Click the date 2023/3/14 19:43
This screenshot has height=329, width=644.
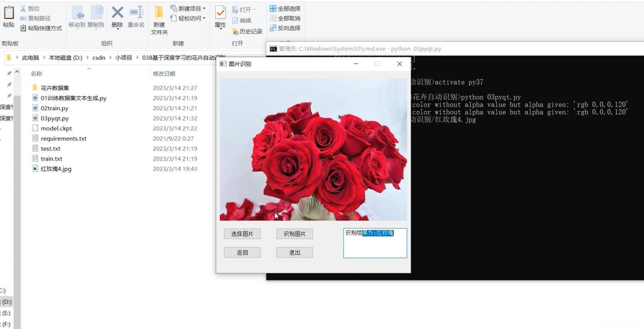coord(175,169)
